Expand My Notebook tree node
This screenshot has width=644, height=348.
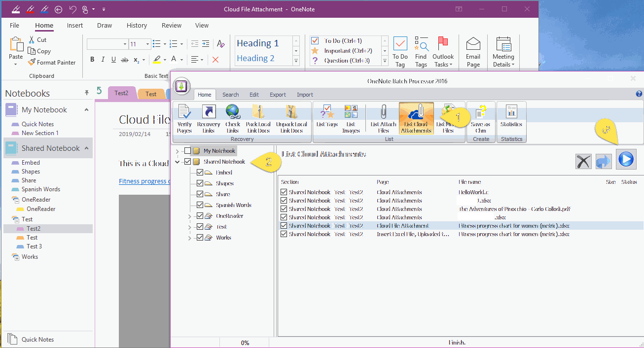pos(178,151)
